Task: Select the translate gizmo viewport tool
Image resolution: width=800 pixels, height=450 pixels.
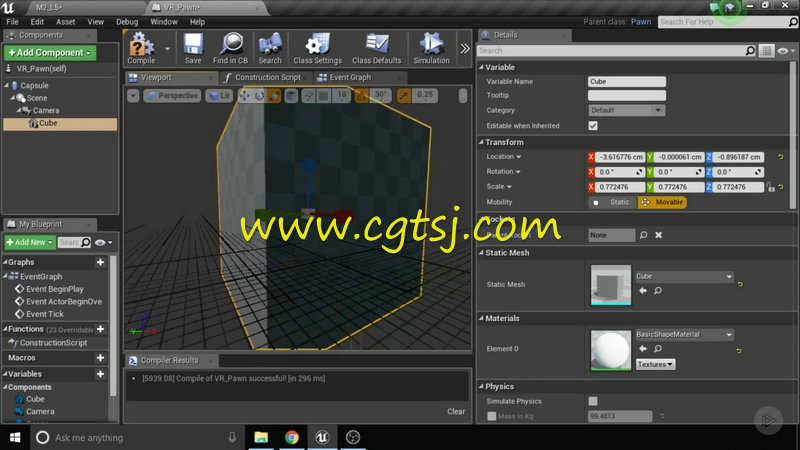Action: coord(245,95)
